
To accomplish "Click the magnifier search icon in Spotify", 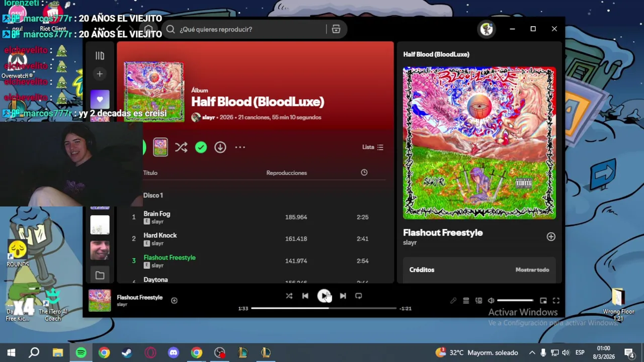I will pos(171,29).
